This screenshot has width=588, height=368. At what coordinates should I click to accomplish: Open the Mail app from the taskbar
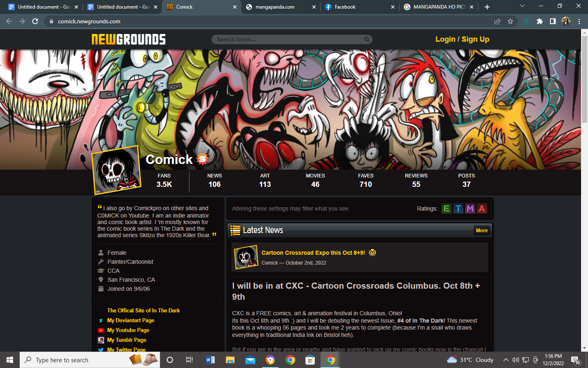[x=250, y=360]
